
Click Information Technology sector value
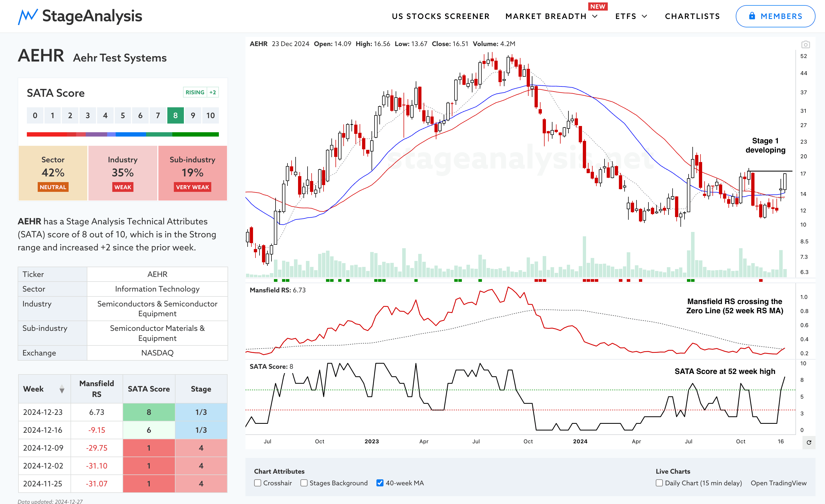tap(157, 289)
